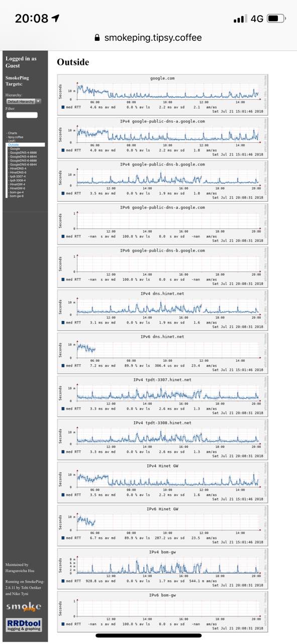
Task: Open bom-gw-4 target in sidebar
Action: [17, 192]
